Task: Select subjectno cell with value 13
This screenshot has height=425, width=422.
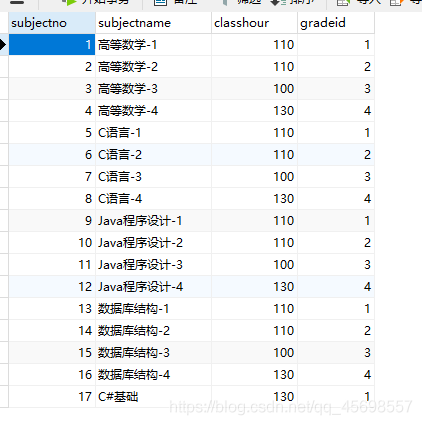Action: [52, 309]
